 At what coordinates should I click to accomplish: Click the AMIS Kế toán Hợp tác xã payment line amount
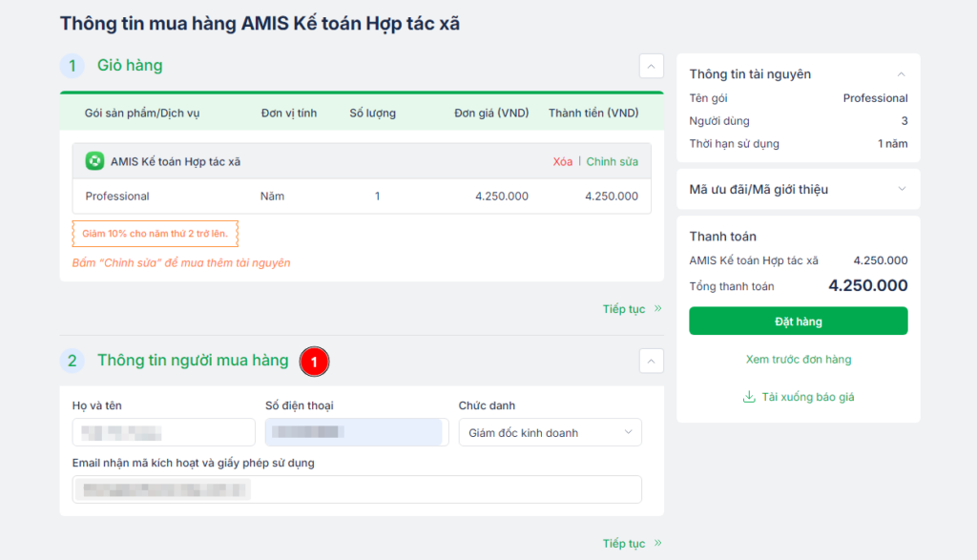tap(881, 260)
